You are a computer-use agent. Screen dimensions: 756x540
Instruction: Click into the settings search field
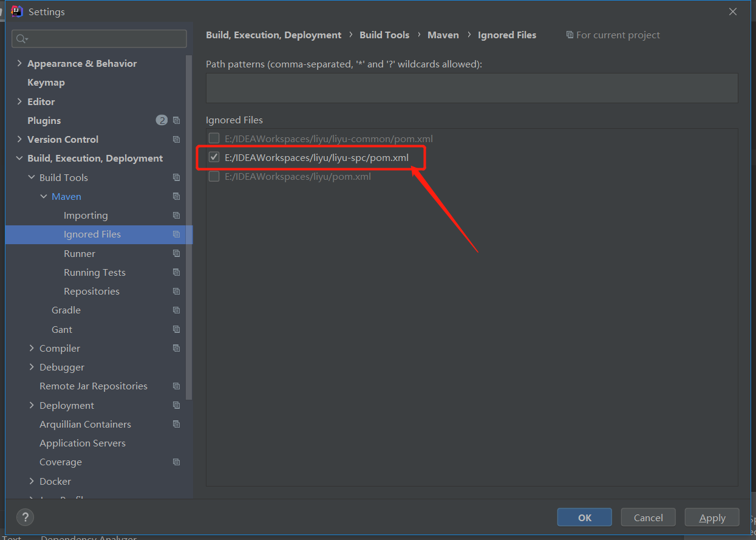click(100, 39)
